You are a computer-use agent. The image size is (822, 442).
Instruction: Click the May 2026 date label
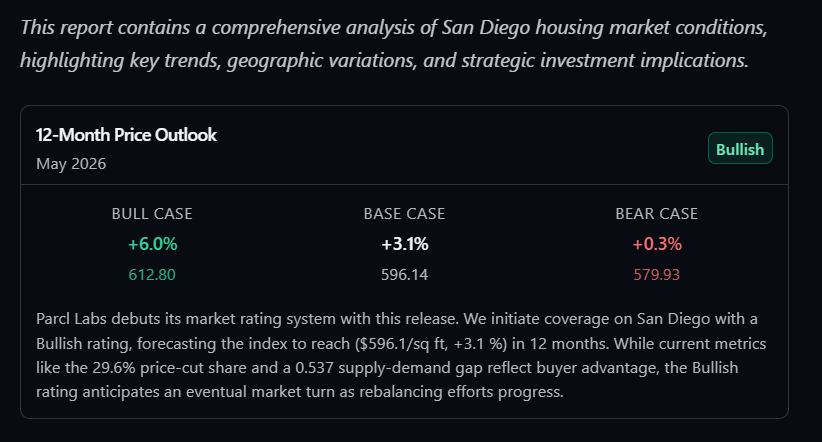point(71,164)
